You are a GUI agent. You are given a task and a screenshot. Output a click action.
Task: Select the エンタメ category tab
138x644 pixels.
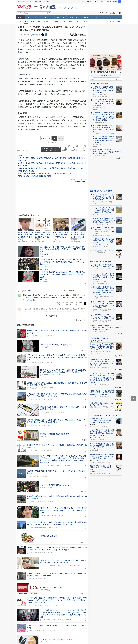click(47, 21)
